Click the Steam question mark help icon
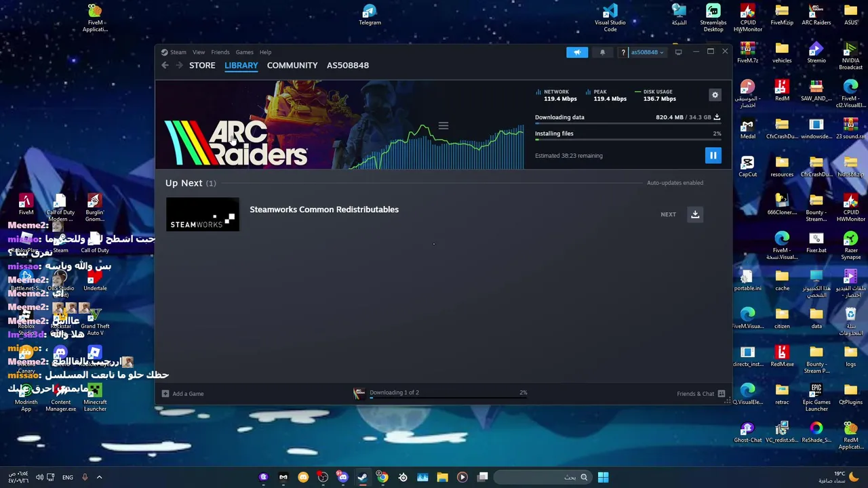The width and height of the screenshot is (868, 488). coord(623,52)
